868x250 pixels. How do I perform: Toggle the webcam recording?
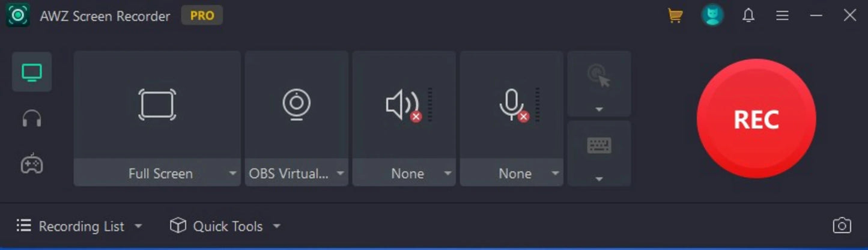click(x=297, y=105)
